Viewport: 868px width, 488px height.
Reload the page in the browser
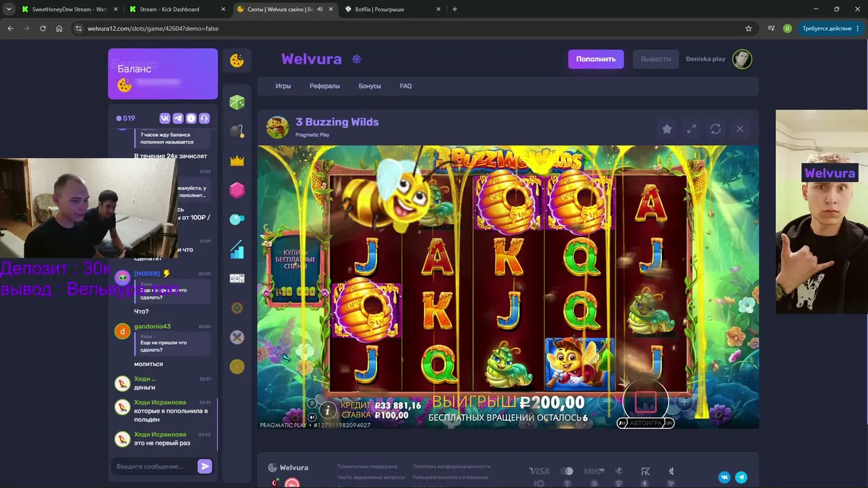pyautogui.click(x=43, y=28)
